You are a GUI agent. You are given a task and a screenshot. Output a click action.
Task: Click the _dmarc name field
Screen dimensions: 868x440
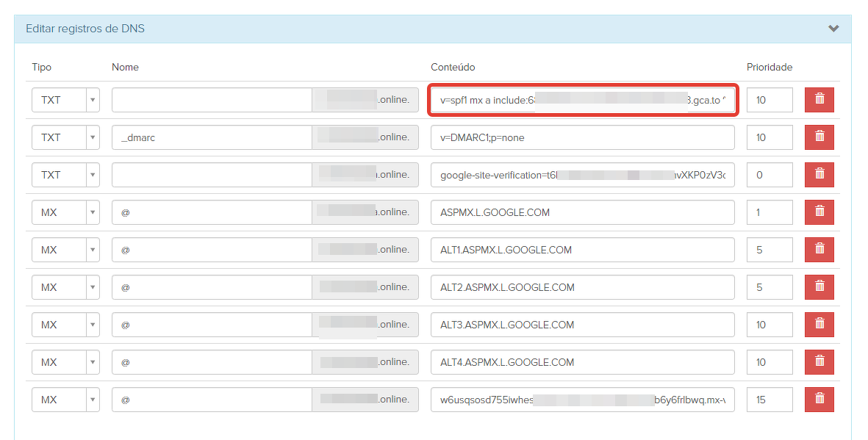(212, 137)
